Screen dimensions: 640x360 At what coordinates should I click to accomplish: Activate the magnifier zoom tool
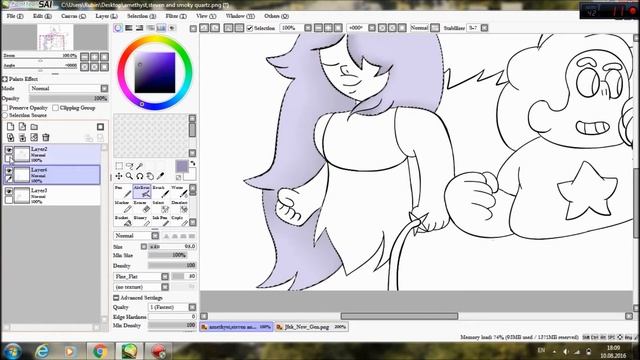[129, 176]
